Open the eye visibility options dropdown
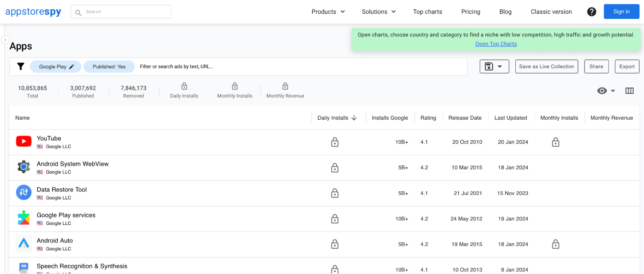This screenshot has height=274, width=644. pyautogui.click(x=606, y=91)
